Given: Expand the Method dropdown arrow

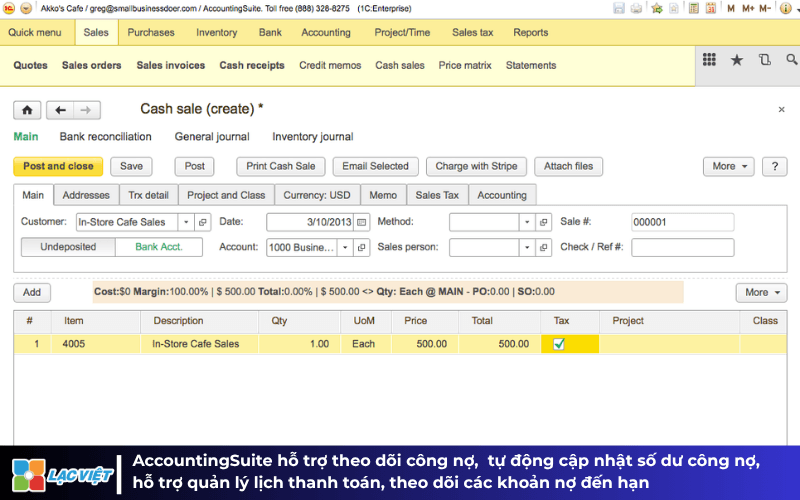Looking at the screenshot, I should point(527,222).
